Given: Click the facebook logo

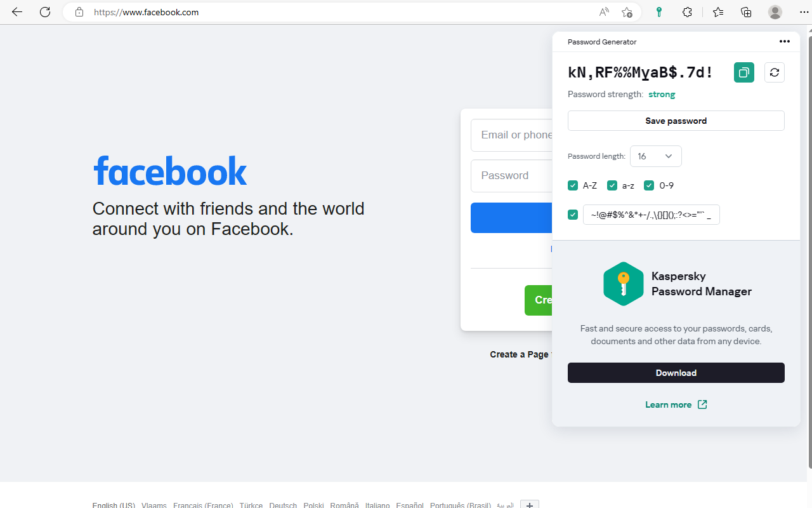Looking at the screenshot, I should [x=170, y=171].
